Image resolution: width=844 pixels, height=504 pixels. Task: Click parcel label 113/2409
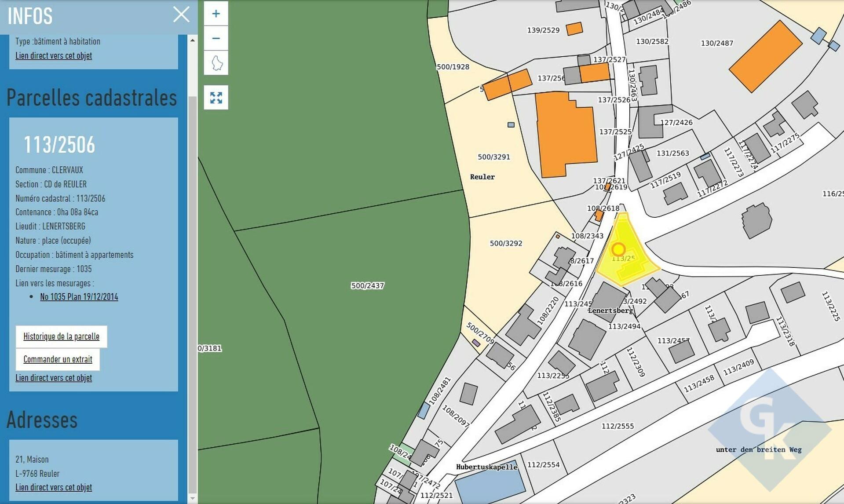[x=738, y=367]
